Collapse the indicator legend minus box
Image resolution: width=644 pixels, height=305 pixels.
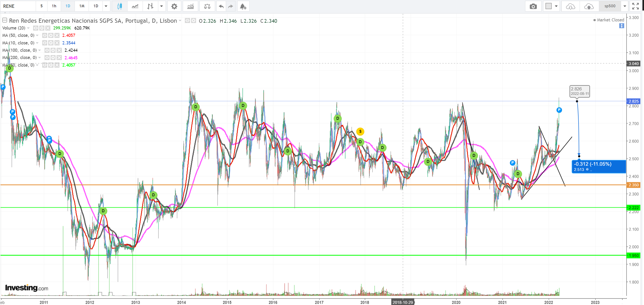click(4, 20)
